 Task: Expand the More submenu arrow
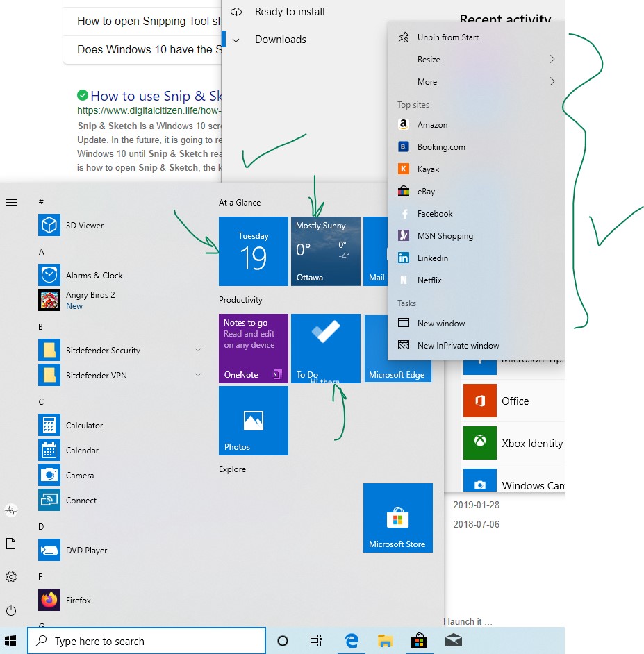point(552,81)
